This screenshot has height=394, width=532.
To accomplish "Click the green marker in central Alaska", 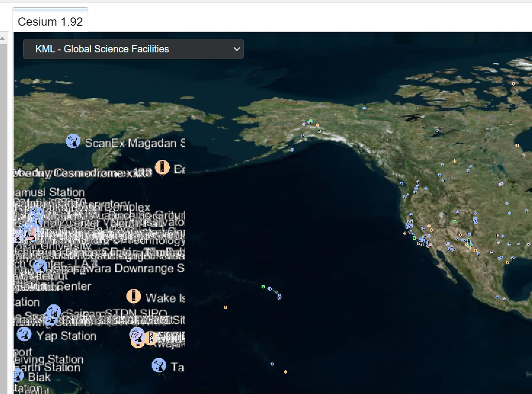I will click(310, 121).
